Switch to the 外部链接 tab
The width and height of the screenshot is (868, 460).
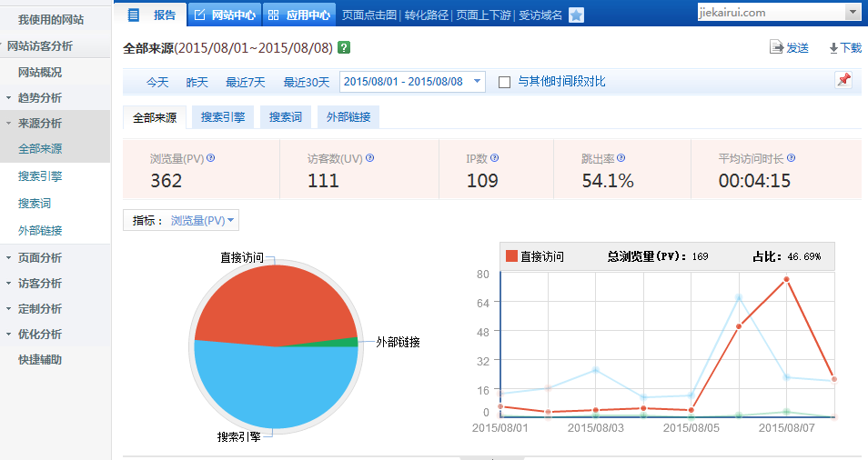[348, 117]
